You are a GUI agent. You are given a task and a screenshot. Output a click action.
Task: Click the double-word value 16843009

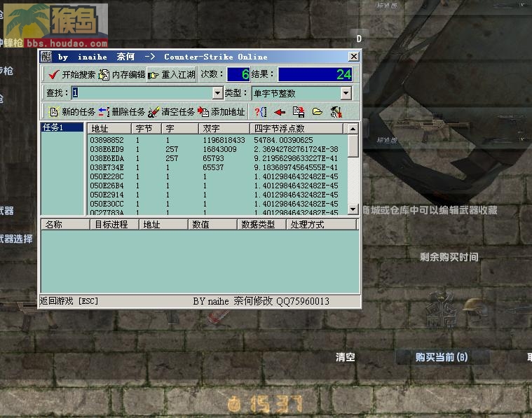[x=220, y=149]
